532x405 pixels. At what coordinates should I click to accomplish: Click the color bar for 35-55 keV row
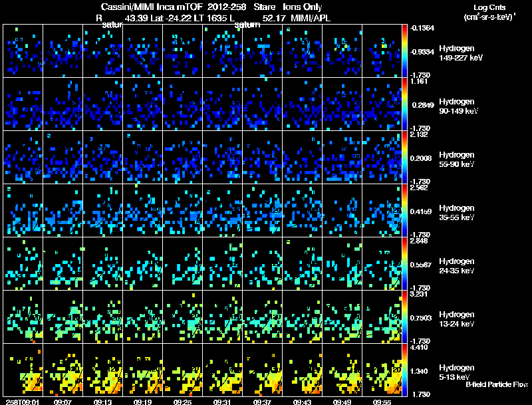pos(404,210)
